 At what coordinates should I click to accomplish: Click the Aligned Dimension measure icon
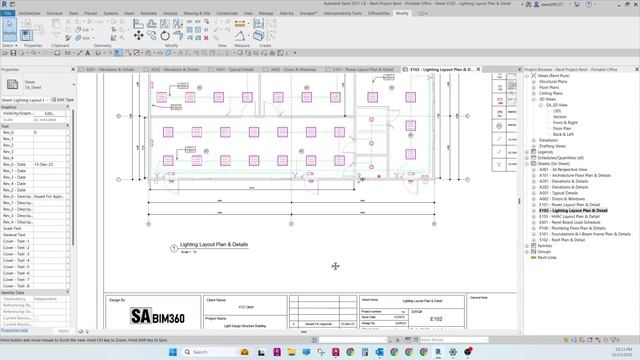240,24
